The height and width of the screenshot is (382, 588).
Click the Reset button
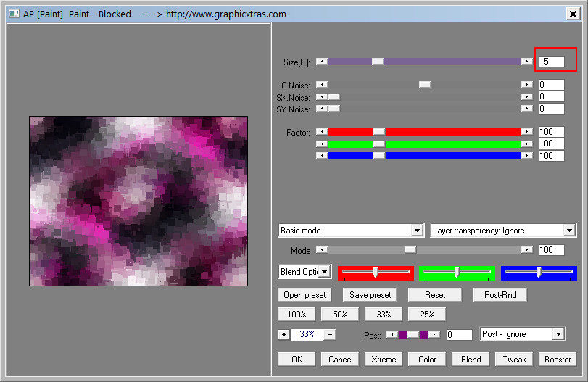pos(435,295)
